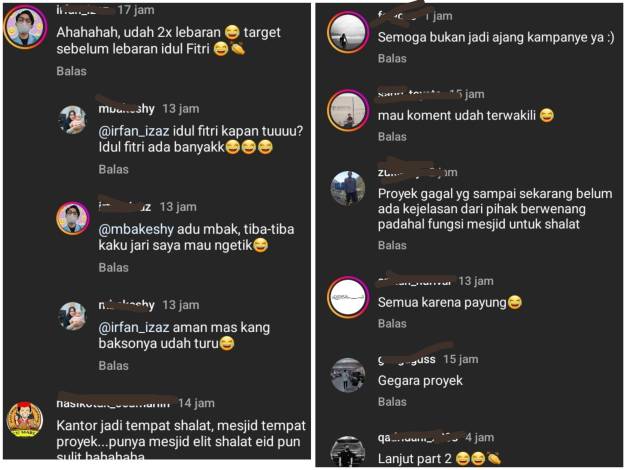Reply to 'Semoga bukan jadi ajang kampanye' comment
Screen dimensions: 627x470
click(392, 59)
